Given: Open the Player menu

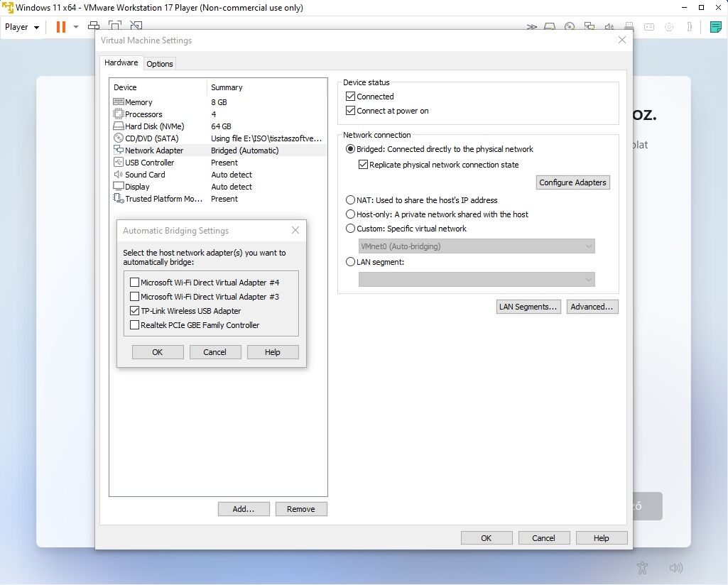Looking at the screenshot, I should point(22,27).
